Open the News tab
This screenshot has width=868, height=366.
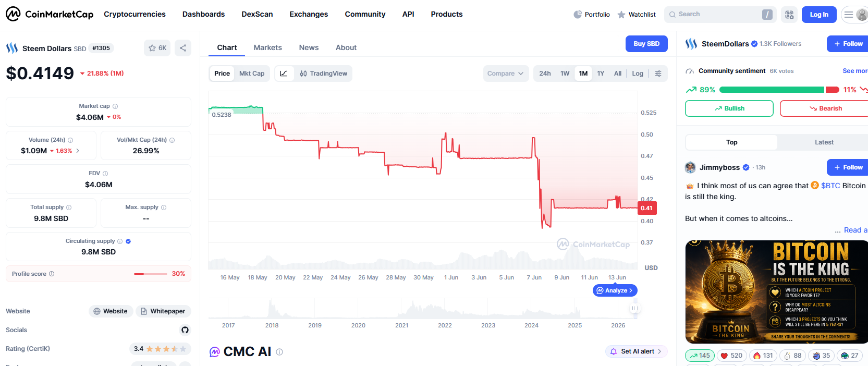309,47
